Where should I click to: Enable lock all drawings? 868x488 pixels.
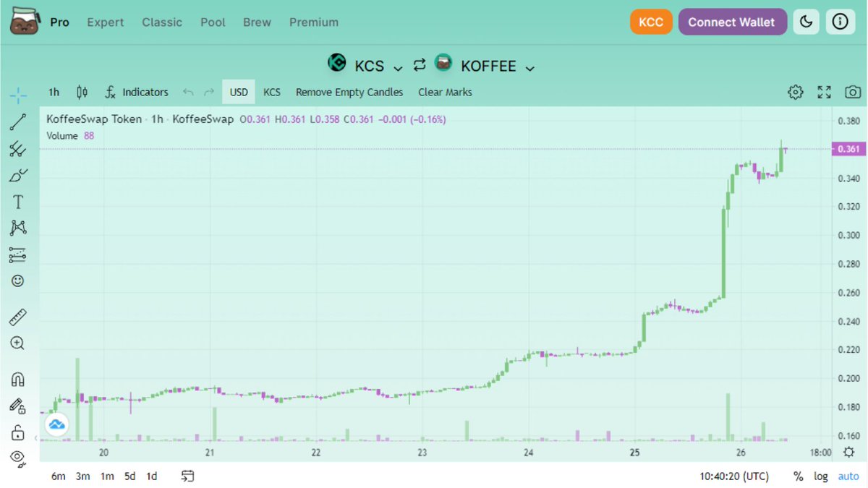tap(17, 432)
